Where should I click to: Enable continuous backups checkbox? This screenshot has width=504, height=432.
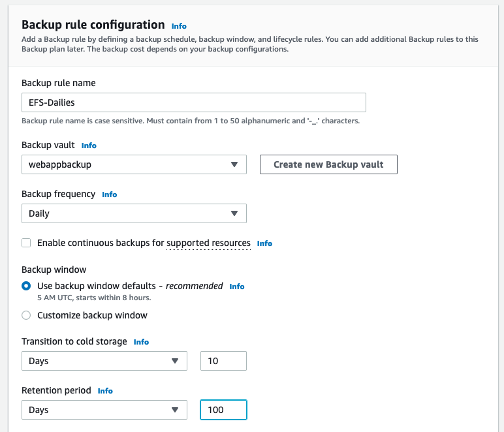pyautogui.click(x=26, y=243)
